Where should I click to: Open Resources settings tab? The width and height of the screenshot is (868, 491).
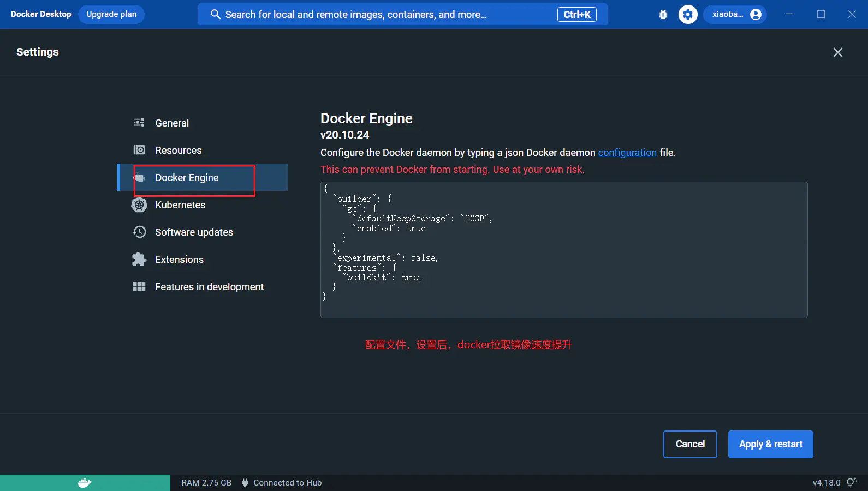[203, 150]
